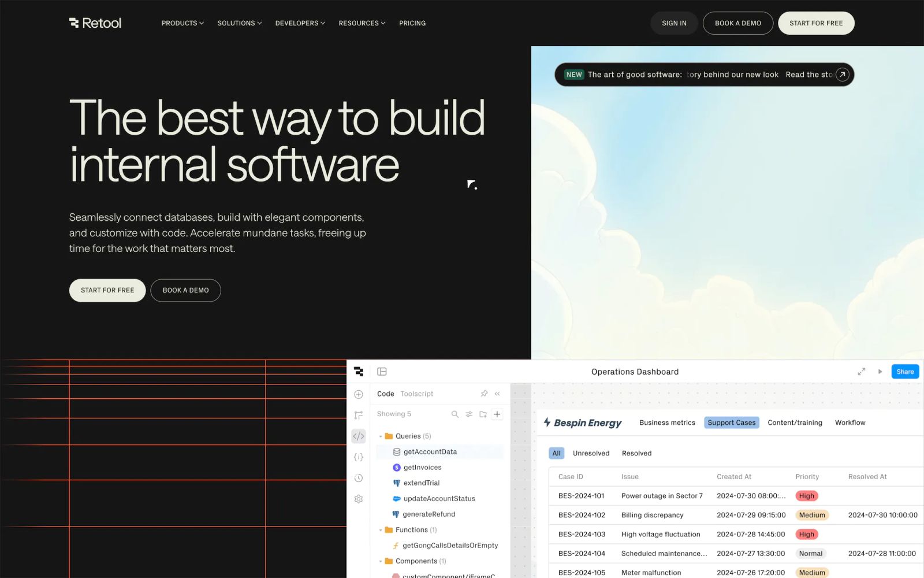Viewport: 924px width, 578px height.
Task: Filter cases by Unresolved
Action: (x=591, y=453)
